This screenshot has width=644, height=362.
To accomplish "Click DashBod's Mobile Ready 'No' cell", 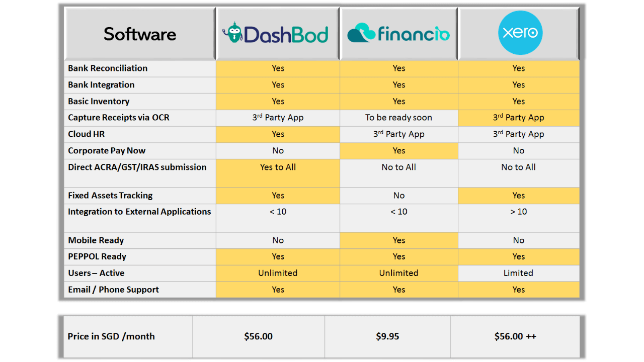I will point(278,240).
